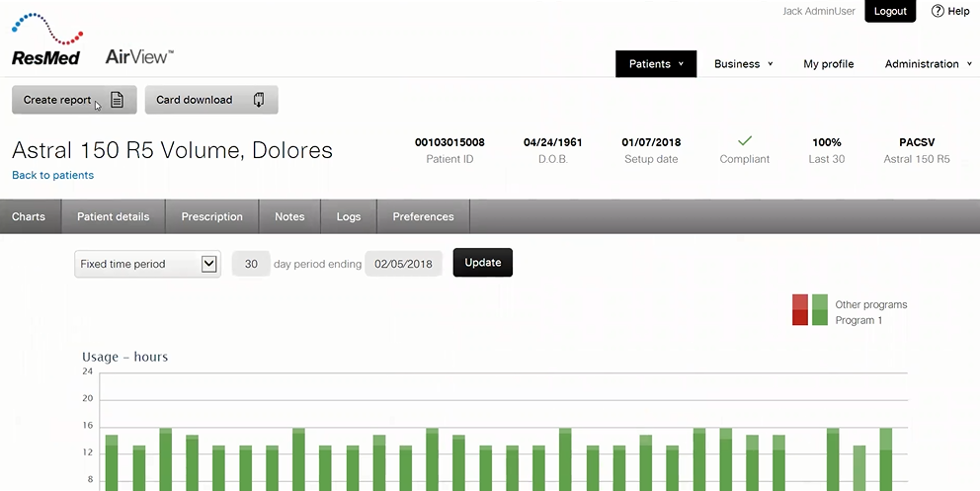Click the Logout button
Image resolution: width=980 pixels, height=491 pixels.
(x=890, y=11)
